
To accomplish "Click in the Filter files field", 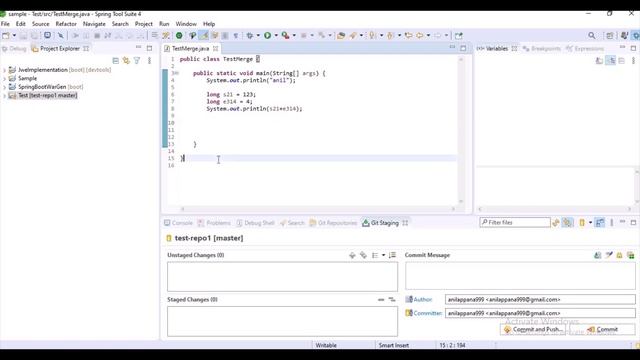I will (515, 222).
